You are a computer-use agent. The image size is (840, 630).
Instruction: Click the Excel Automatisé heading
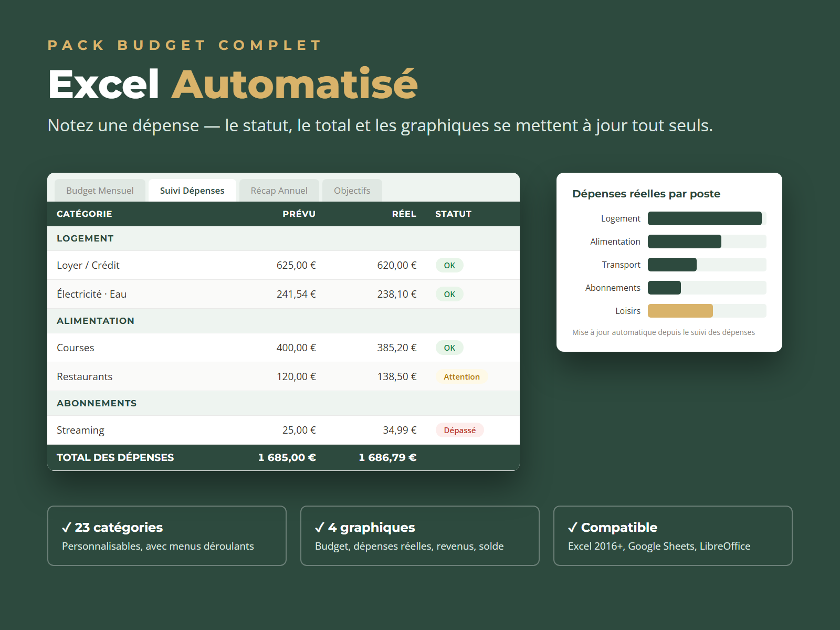(233, 84)
